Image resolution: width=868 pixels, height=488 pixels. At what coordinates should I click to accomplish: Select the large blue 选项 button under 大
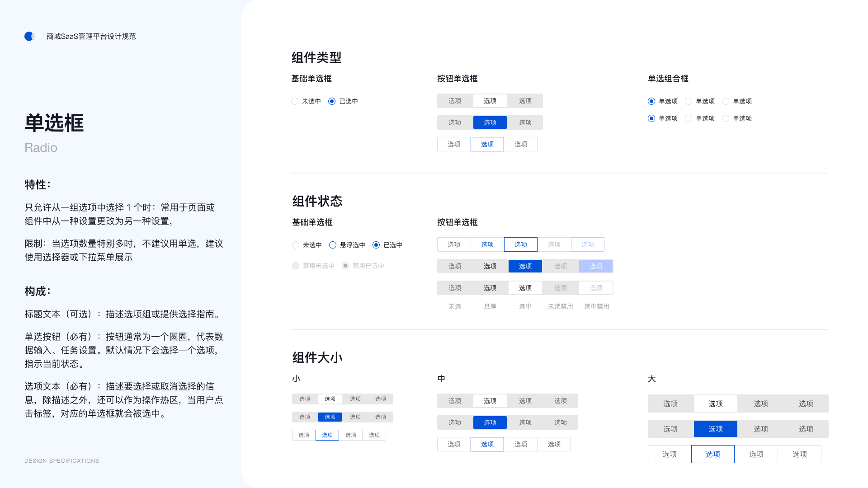point(715,428)
